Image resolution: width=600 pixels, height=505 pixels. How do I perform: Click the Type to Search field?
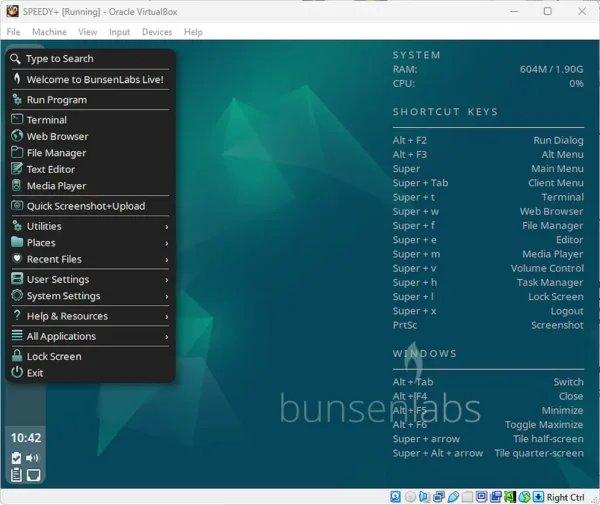pyautogui.click(x=90, y=59)
